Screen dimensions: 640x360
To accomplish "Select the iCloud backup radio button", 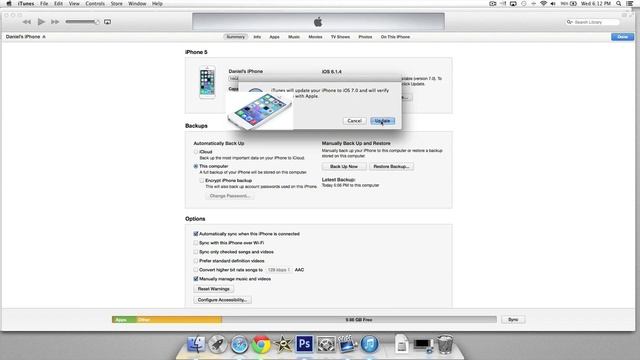I will (196, 152).
